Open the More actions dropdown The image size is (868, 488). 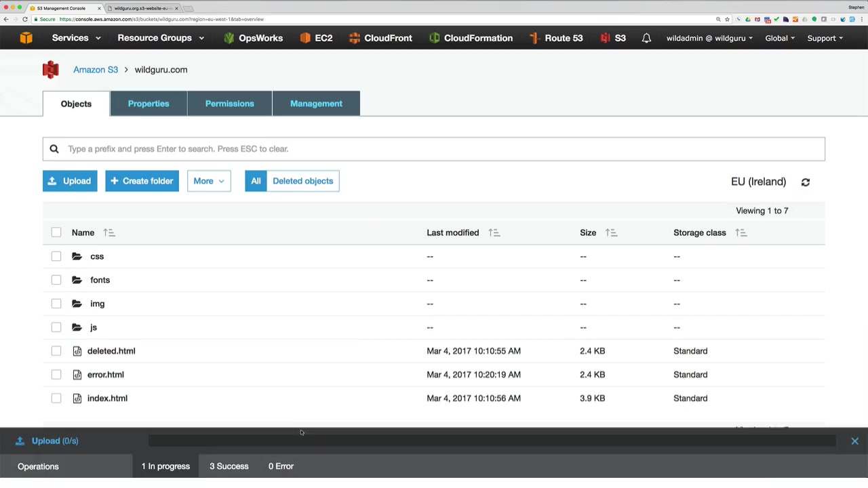(x=209, y=181)
